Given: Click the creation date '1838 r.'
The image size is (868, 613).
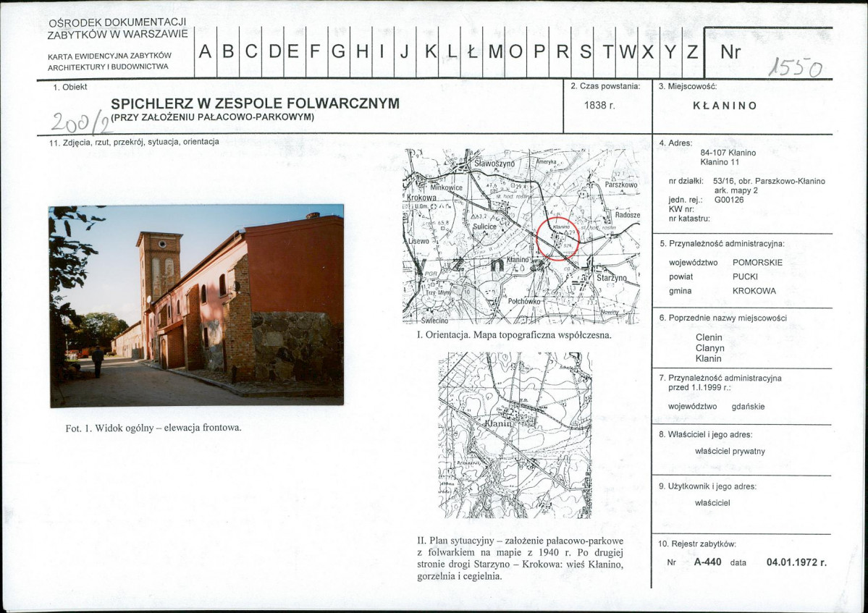Looking at the screenshot, I should (x=599, y=106).
